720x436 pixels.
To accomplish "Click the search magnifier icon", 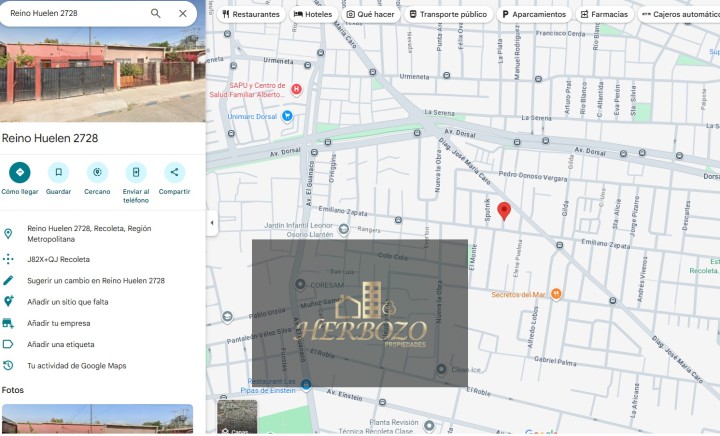I will pos(155,14).
